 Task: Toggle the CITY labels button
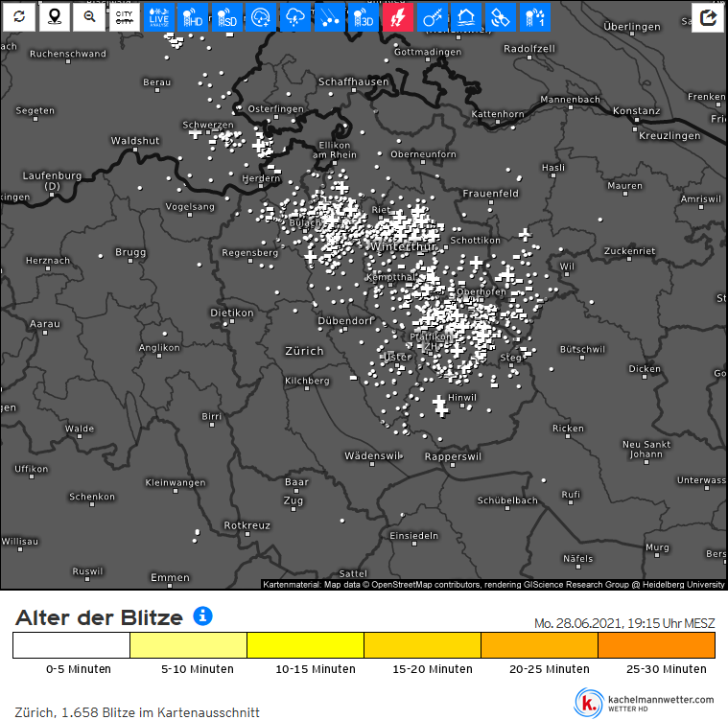tap(125, 17)
